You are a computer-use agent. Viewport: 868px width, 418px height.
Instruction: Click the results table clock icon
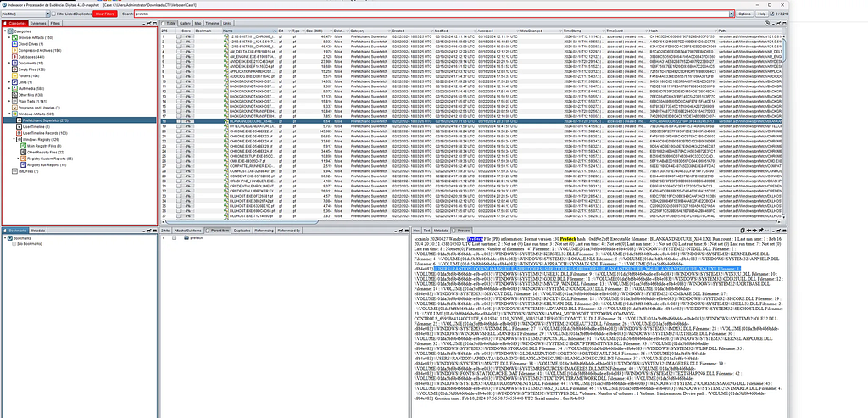tap(766, 24)
